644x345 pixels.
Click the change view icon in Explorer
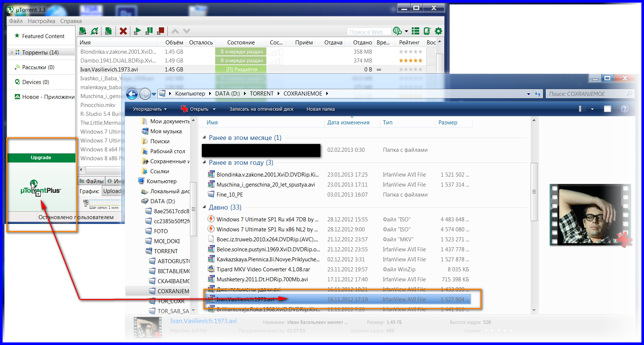[582, 109]
